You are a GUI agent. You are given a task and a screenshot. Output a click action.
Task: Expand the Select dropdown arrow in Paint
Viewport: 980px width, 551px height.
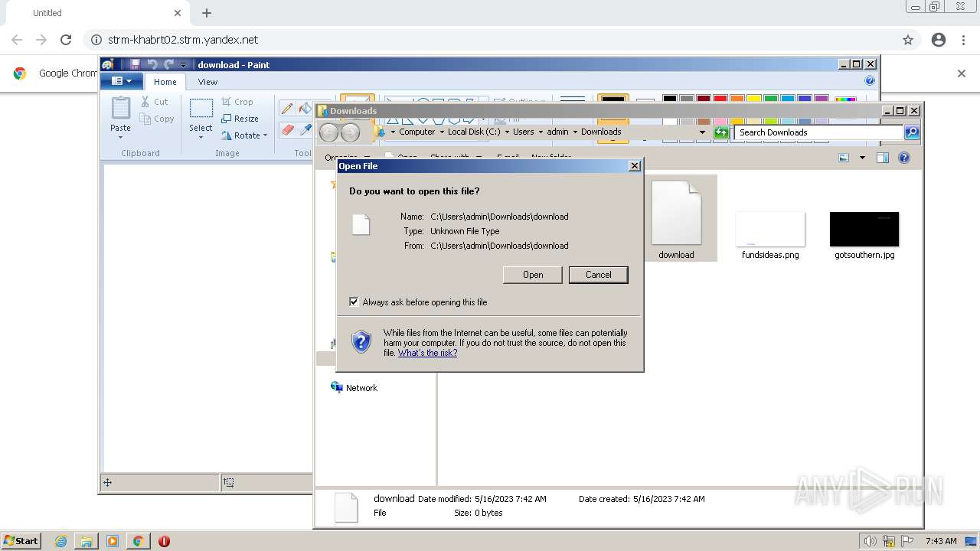click(201, 138)
